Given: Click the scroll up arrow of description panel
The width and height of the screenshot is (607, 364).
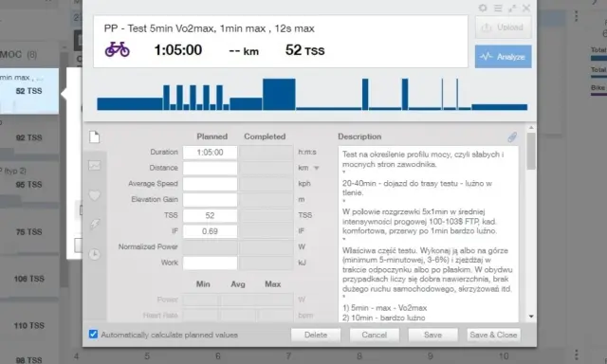Looking at the screenshot, I should (531, 128).
